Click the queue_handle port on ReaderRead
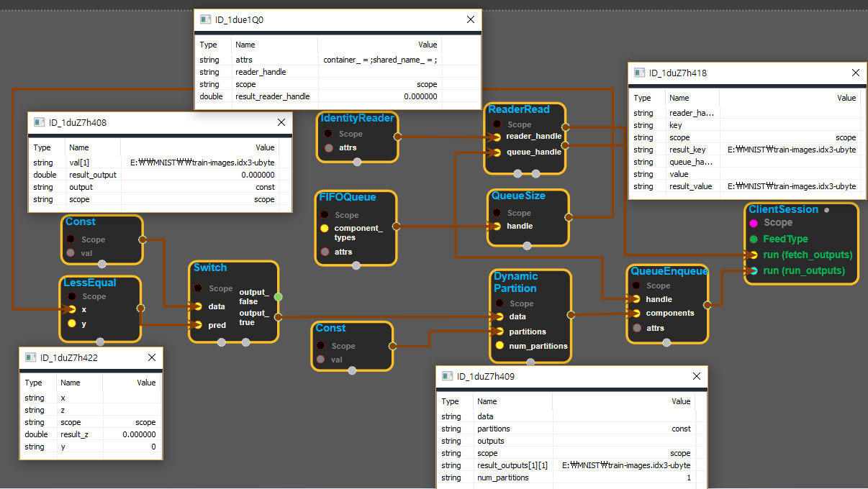This screenshot has height=489, width=868. point(496,152)
